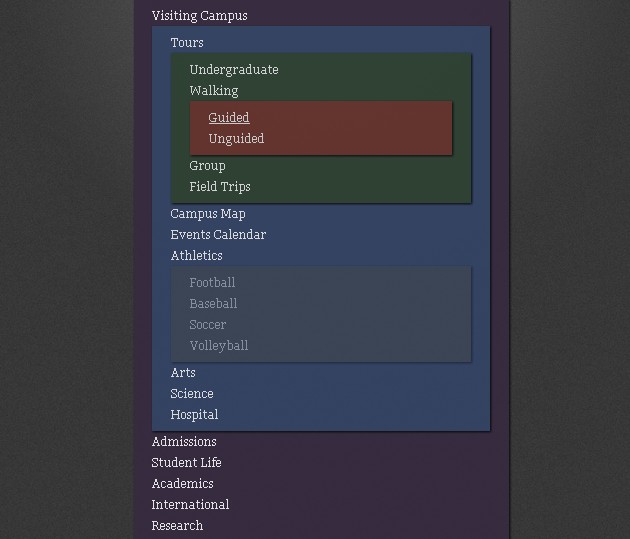The width and height of the screenshot is (630, 539).
Task: Open the Arts menu entry
Action: [x=183, y=373]
